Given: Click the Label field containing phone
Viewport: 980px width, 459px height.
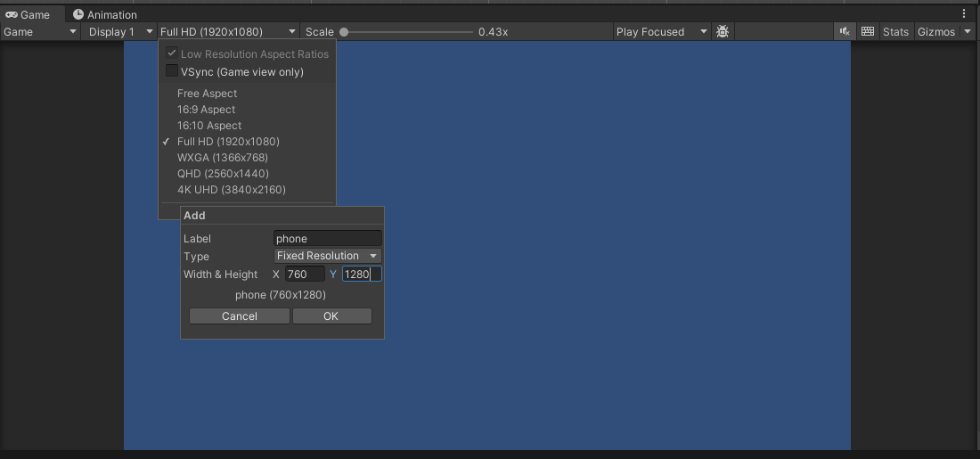Looking at the screenshot, I should click(x=328, y=238).
